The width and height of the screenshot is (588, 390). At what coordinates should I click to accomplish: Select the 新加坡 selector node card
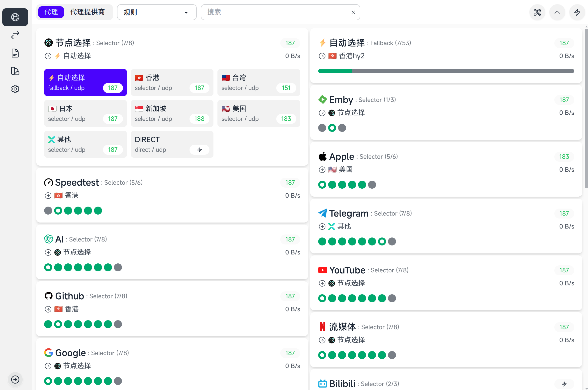(x=172, y=113)
